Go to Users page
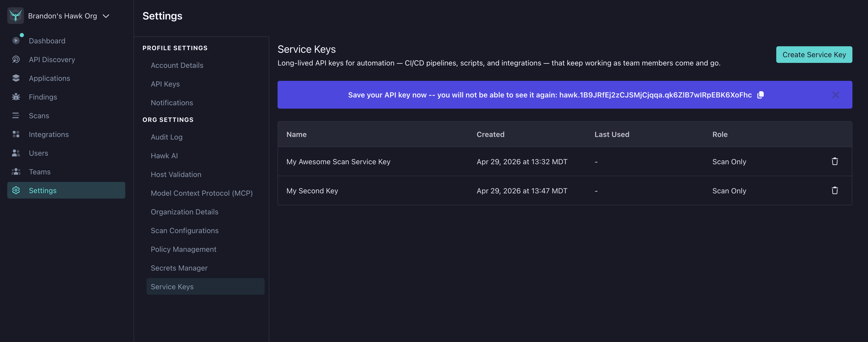 point(38,153)
